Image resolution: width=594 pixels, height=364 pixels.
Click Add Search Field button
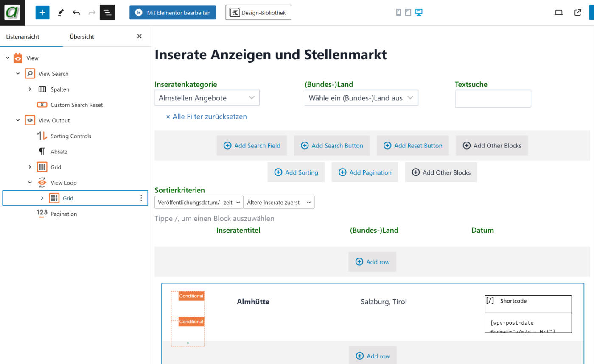(252, 145)
